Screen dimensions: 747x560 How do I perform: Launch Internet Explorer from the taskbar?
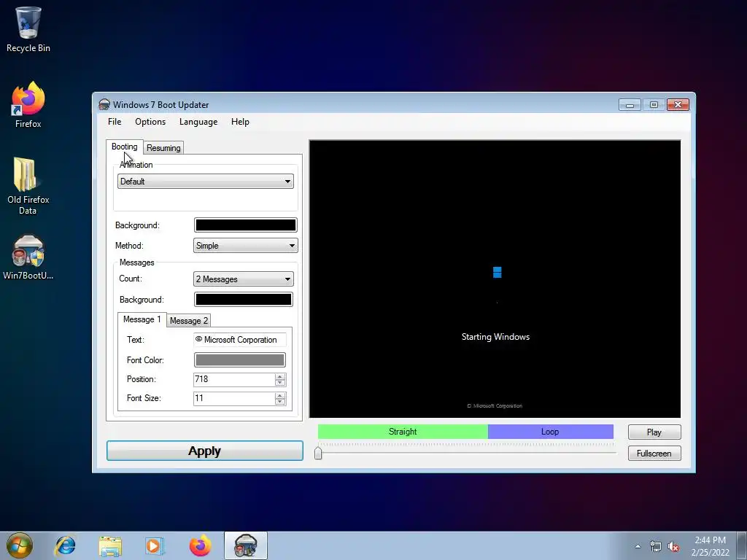[x=65, y=545]
